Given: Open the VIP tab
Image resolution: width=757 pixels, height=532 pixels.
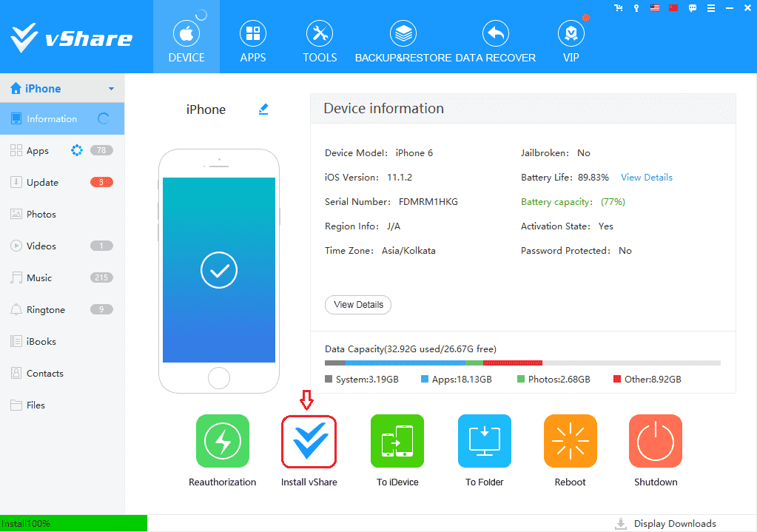Looking at the screenshot, I should 571,41.
